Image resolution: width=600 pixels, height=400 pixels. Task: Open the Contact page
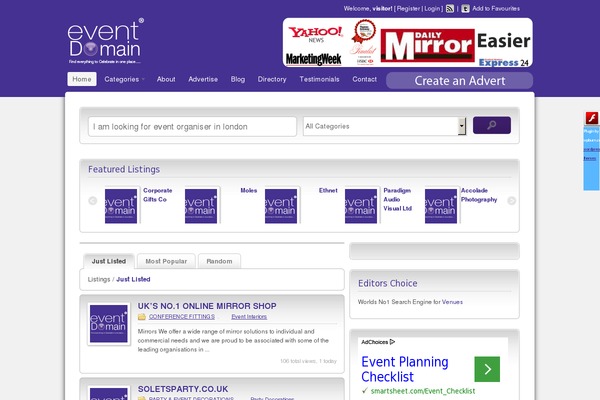365,79
